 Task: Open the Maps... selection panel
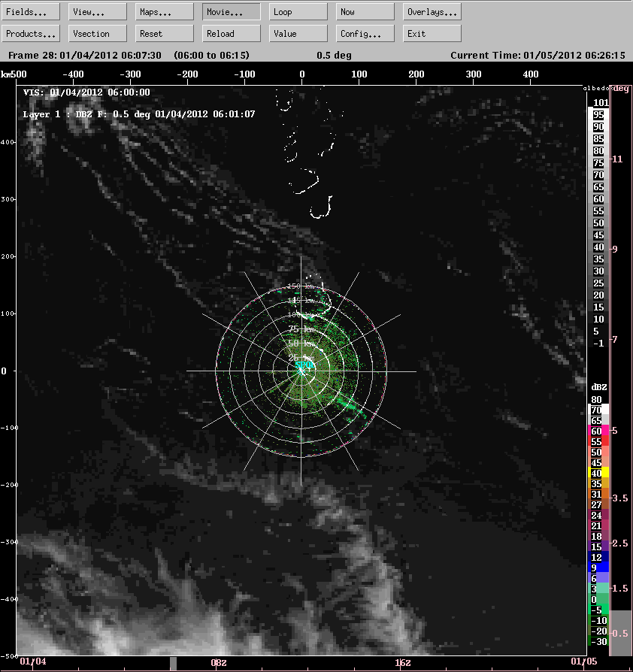click(165, 12)
